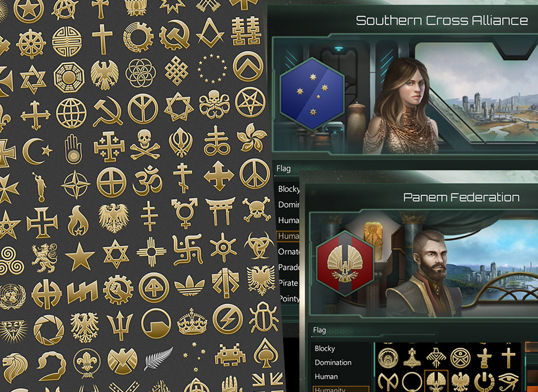
Task: Choose the Inukshuk stone figure emblem
Action: point(484,358)
